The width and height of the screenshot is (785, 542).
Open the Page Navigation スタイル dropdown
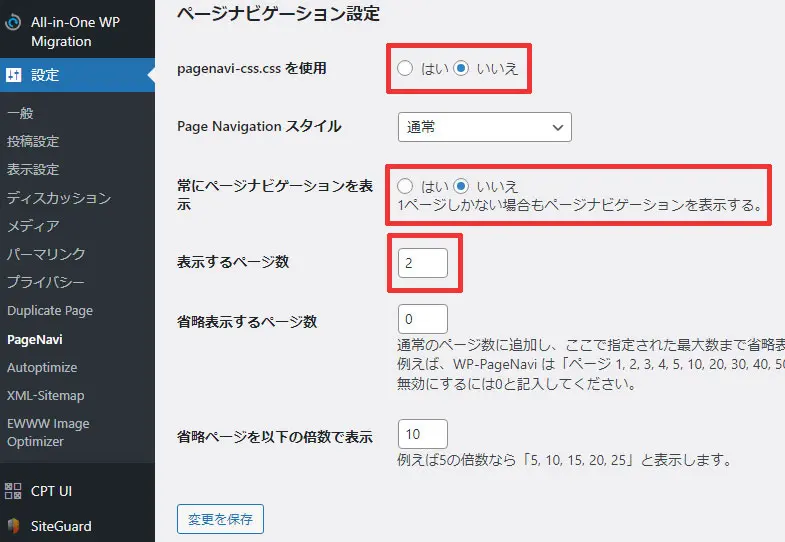click(x=485, y=127)
